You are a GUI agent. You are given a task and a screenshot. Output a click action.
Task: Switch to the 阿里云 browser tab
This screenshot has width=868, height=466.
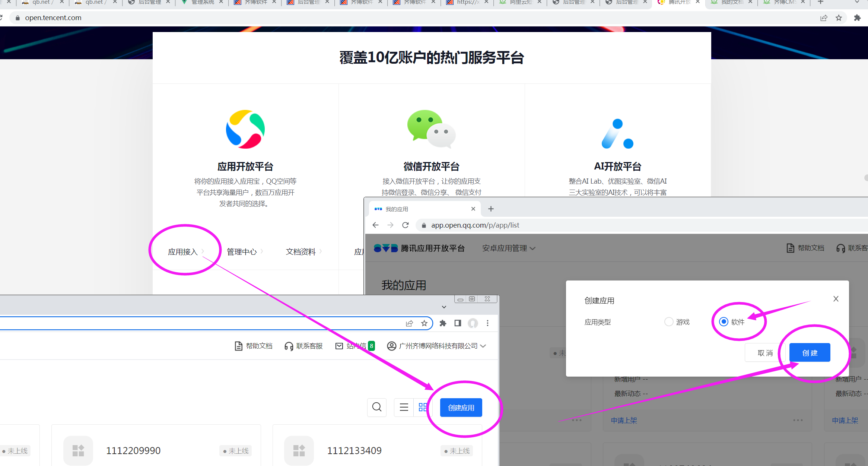tap(520, 2)
